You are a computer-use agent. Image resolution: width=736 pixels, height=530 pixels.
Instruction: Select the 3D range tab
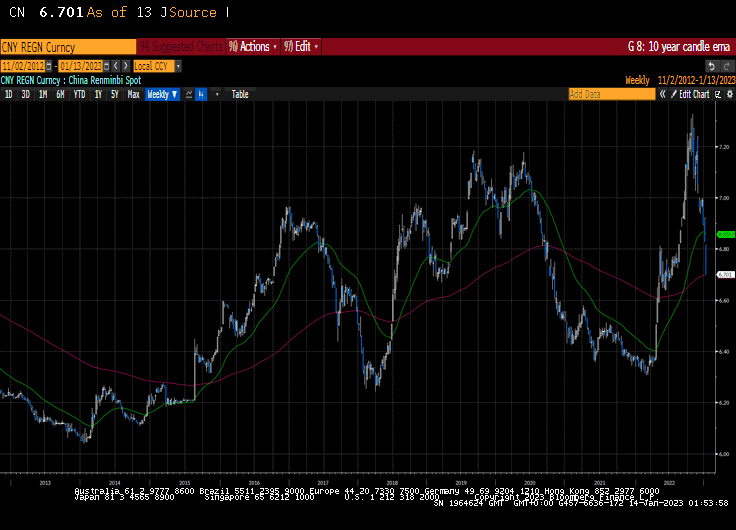25,94
